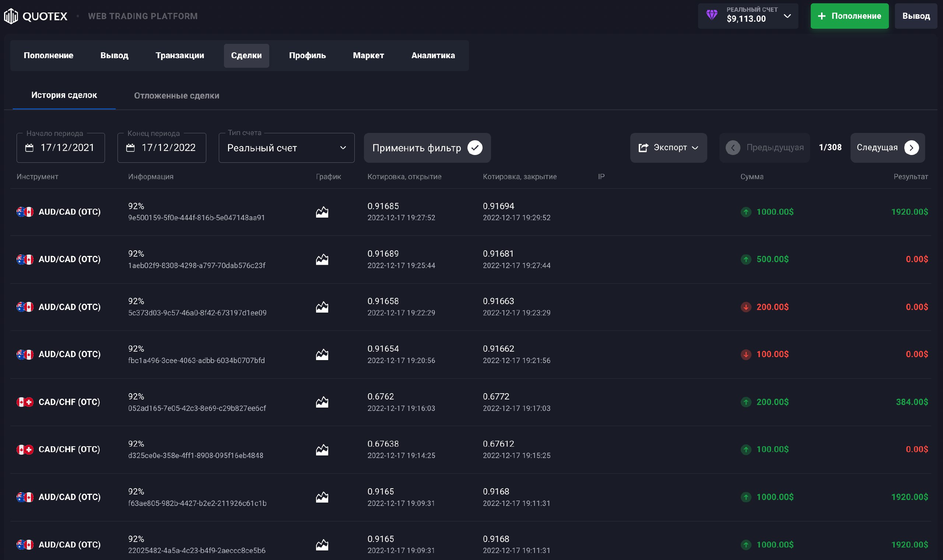The height and width of the screenshot is (560, 943).
Task: Click trade ID 9e500159-5f0e-444f-816b-5e047148aa91
Action: click(x=196, y=218)
